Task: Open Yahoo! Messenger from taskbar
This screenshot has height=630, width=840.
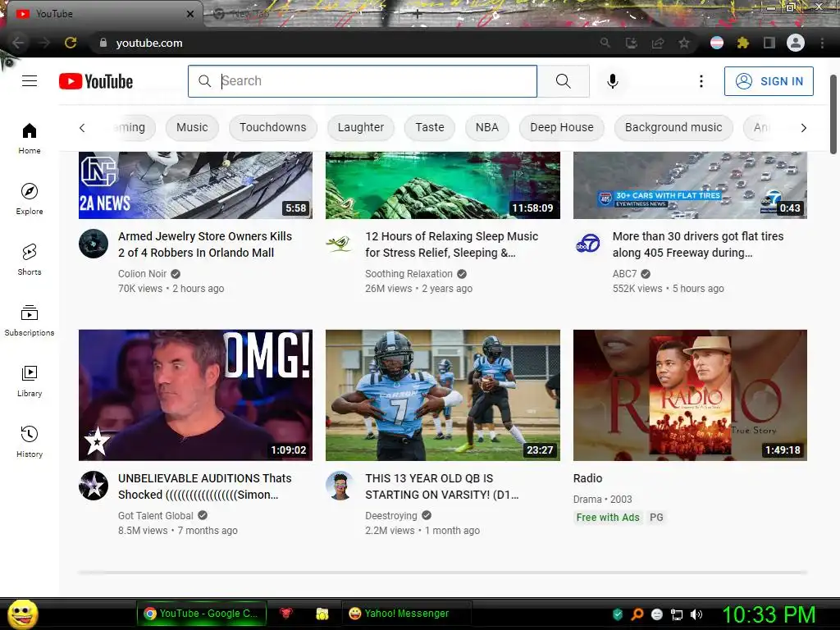Action: tap(406, 614)
